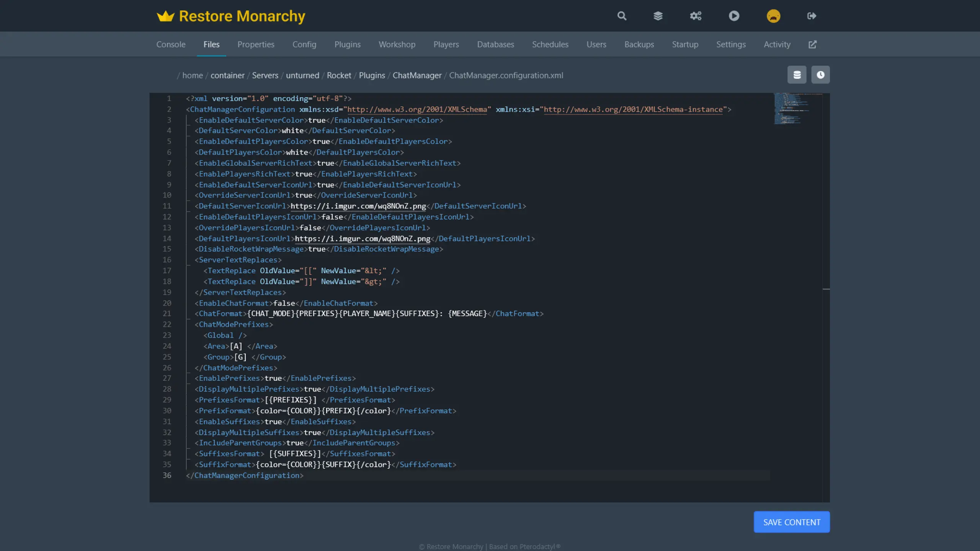This screenshot has width=980, height=551.
Task: Click the xml version declaration line
Action: tap(268, 99)
